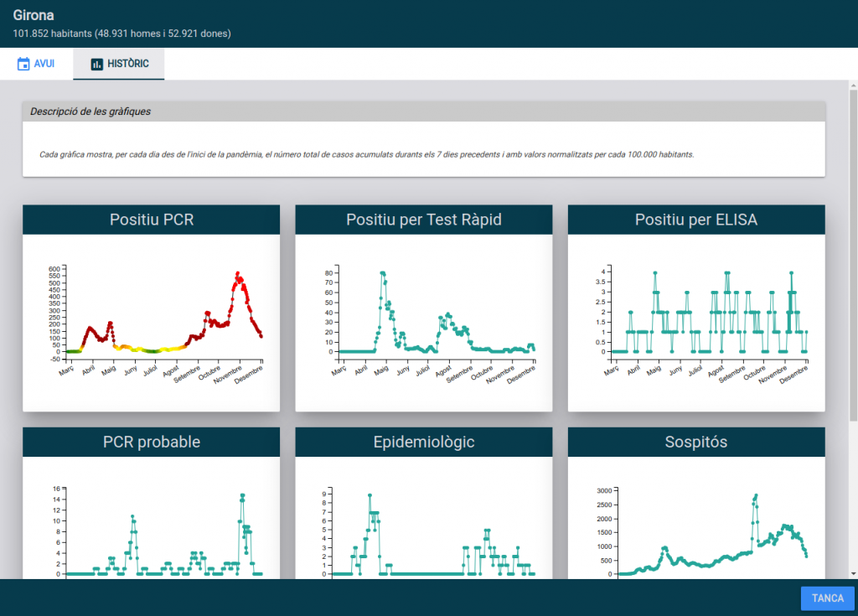Image resolution: width=858 pixels, height=616 pixels.
Task: Close dialog with TANCA button
Action: (827, 598)
